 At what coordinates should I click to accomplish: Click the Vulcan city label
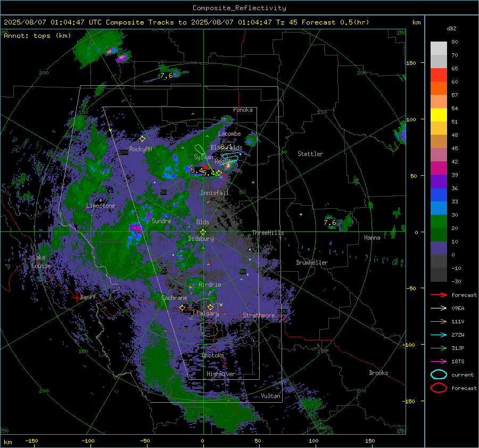271,396
